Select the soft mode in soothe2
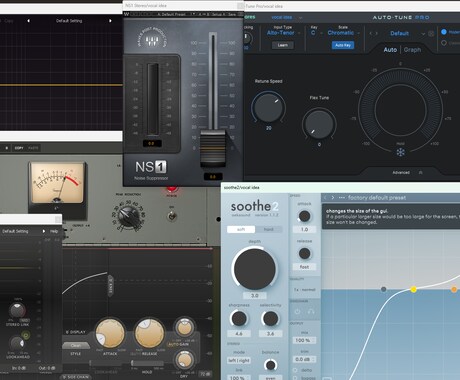 point(241,229)
